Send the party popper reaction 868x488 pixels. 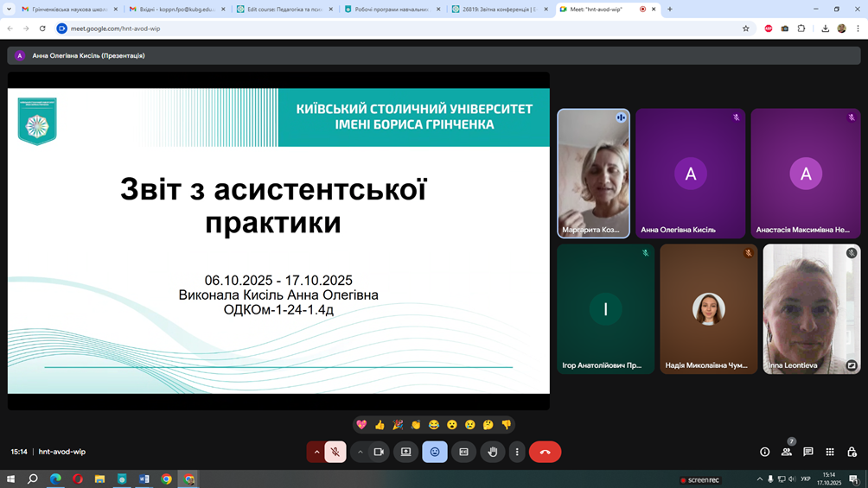point(398,424)
